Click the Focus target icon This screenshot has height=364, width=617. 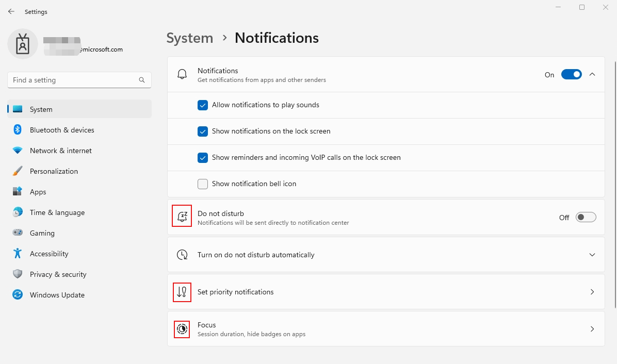point(182,329)
